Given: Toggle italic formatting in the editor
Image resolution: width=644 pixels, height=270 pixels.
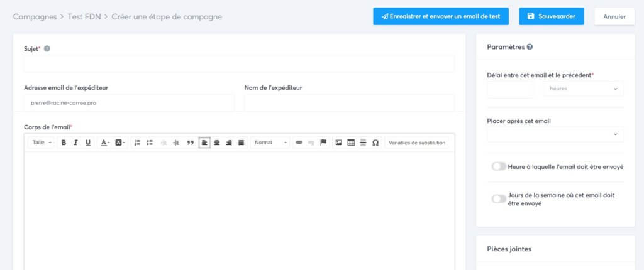Looking at the screenshot, I should pos(75,143).
